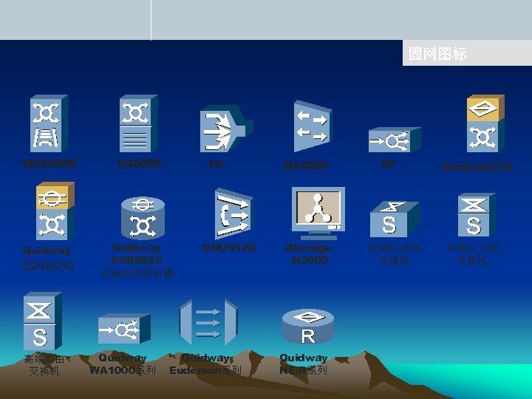Click the Eudemon系列 label text

205,370
